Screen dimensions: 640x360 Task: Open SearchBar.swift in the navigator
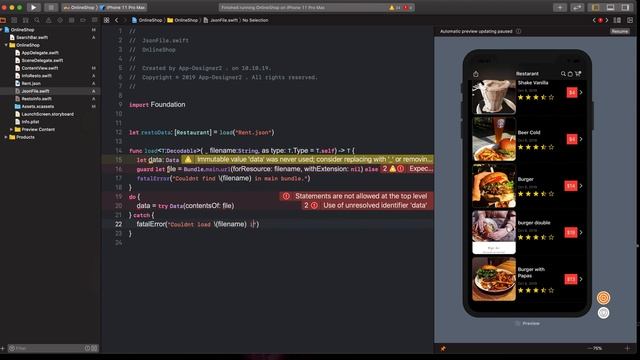point(32,37)
